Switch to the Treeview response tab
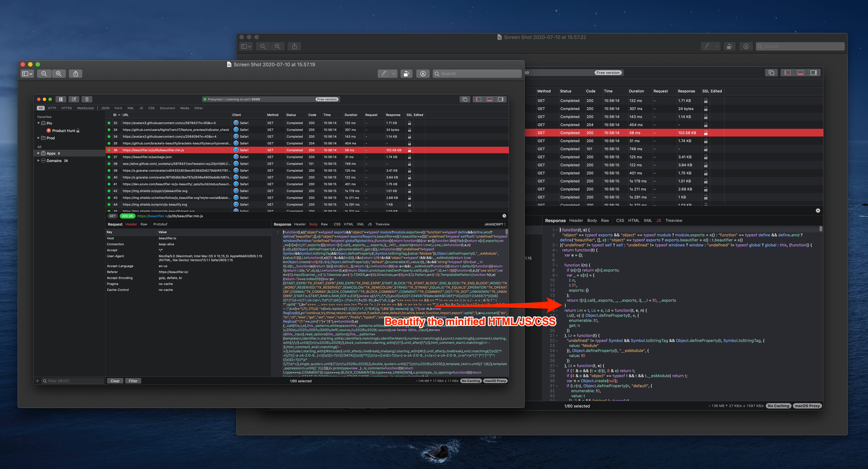The height and width of the screenshot is (469, 868). tap(382, 224)
